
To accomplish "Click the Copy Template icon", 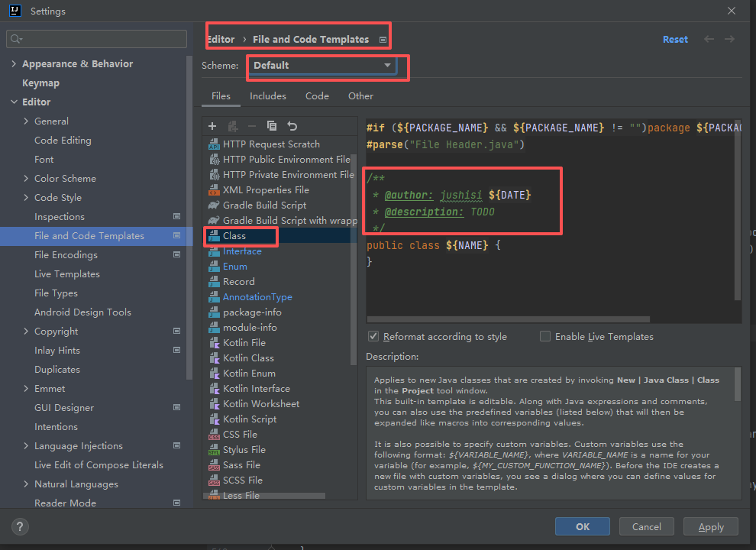I will (272, 126).
